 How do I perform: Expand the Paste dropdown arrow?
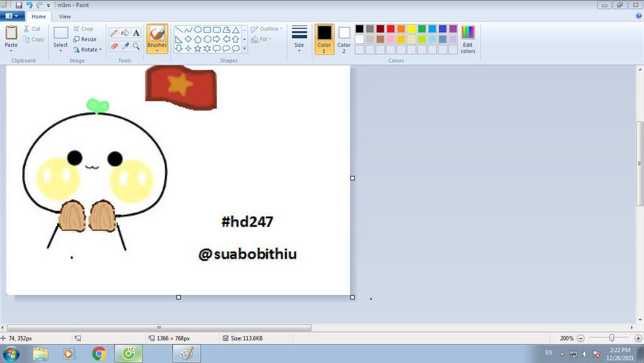pyautogui.click(x=11, y=50)
